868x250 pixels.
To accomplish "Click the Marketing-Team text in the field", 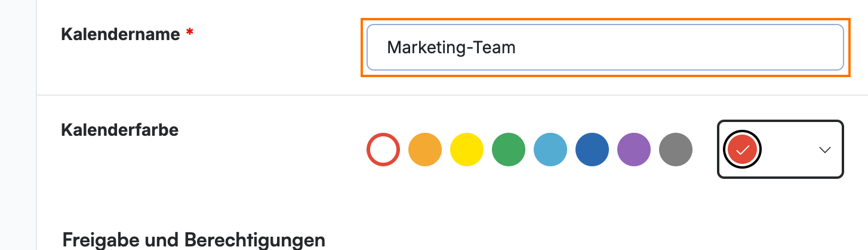I will 451,47.
